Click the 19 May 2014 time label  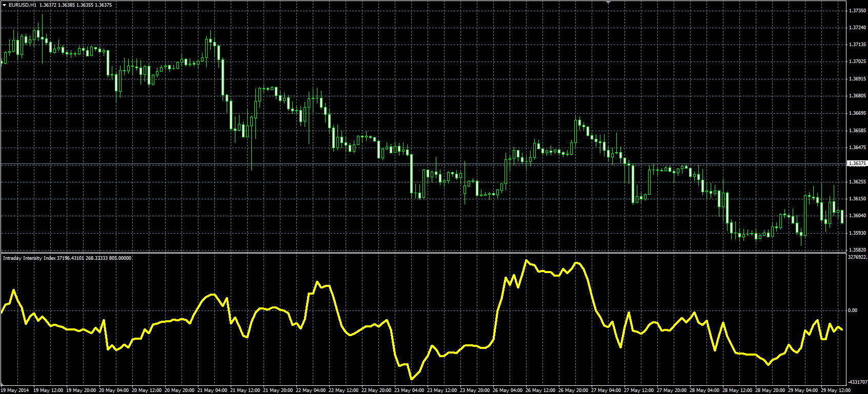coord(15,390)
